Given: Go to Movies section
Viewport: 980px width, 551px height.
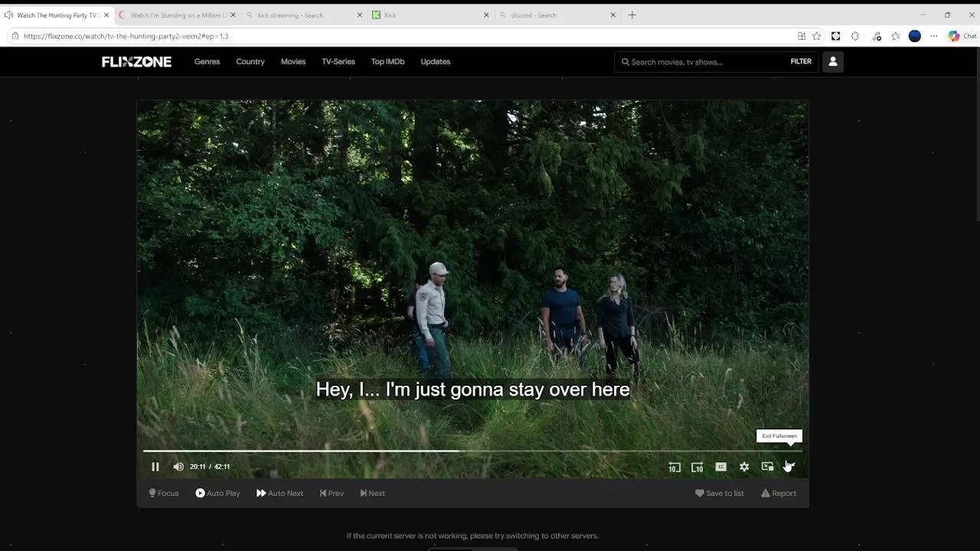Looking at the screenshot, I should (293, 62).
